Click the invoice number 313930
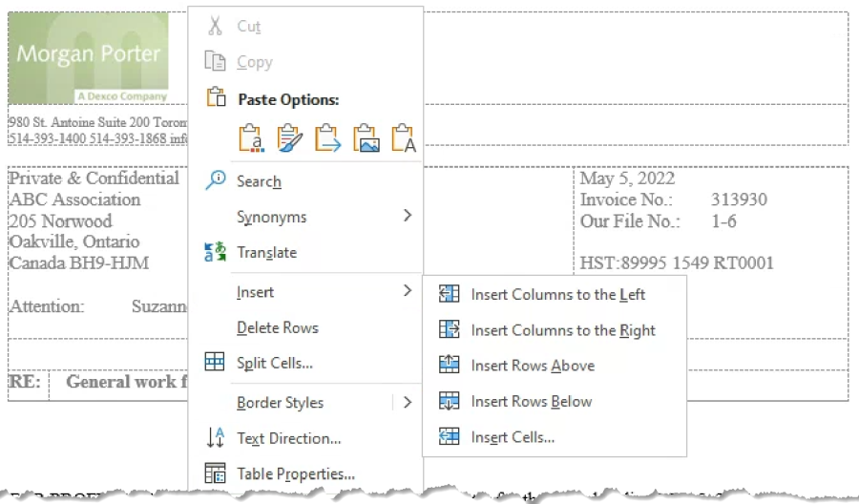Screen dimensions: 859x504 click(739, 199)
